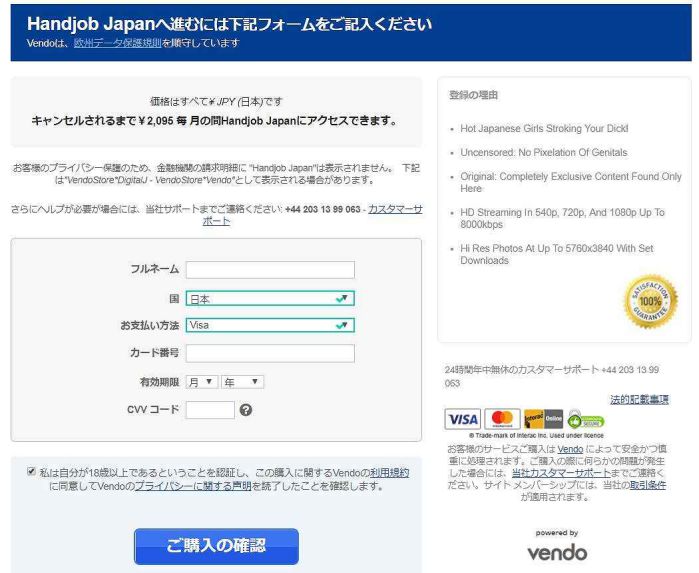Viewport: 699px width, 573px height.
Task: Click the vendo logo
Action: tap(557, 553)
